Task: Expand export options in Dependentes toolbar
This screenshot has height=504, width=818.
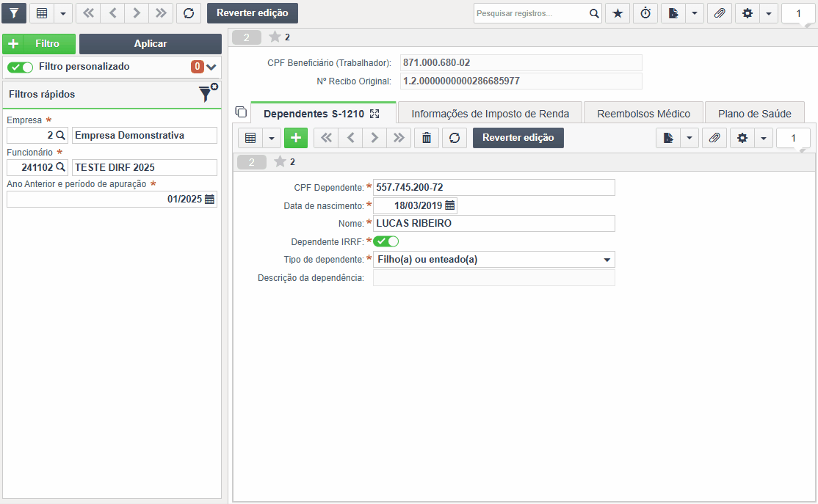Action: click(689, 138)
